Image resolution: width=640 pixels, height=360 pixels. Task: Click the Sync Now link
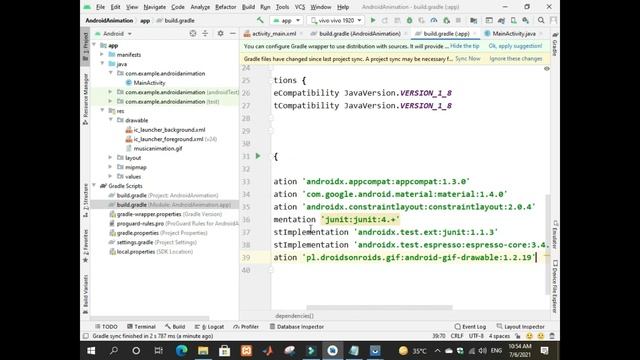(468, 59)
